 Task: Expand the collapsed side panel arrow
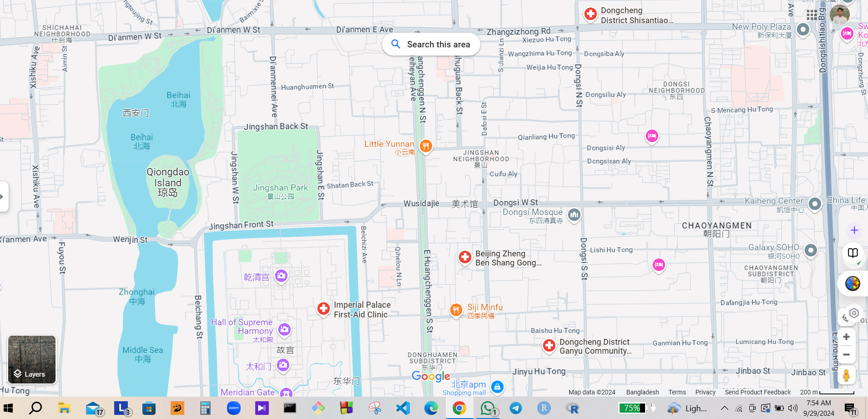[3, 197]
